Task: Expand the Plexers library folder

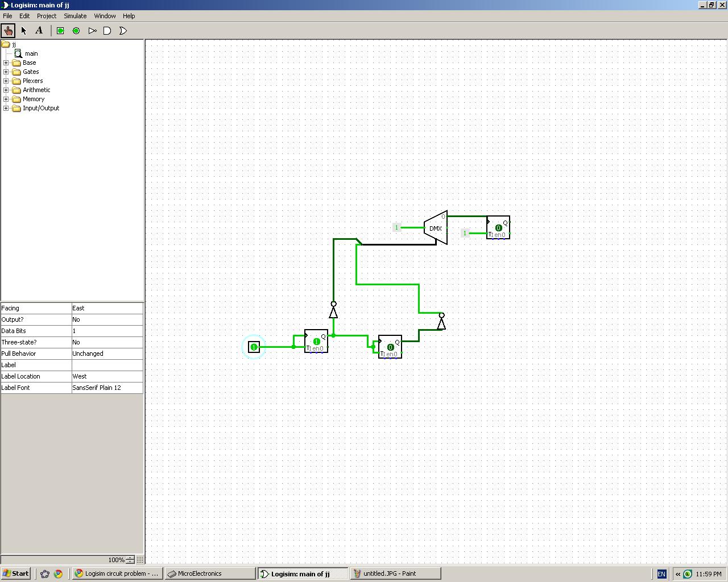Action: 6,81
